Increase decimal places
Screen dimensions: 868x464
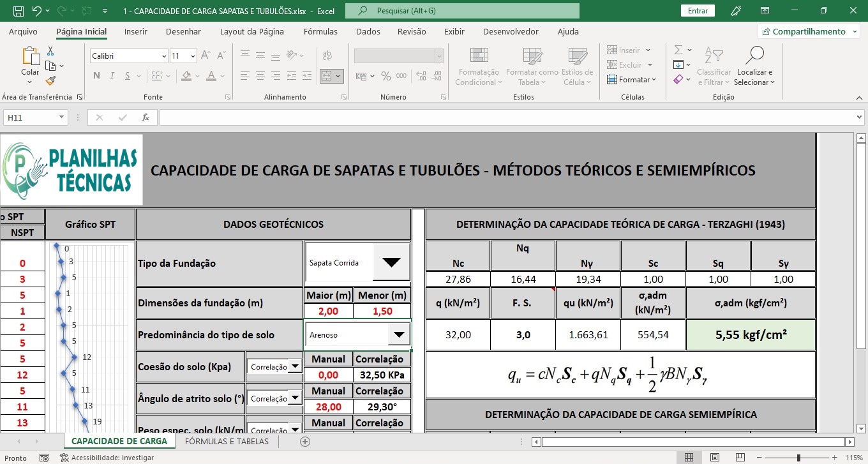point(421,76)
